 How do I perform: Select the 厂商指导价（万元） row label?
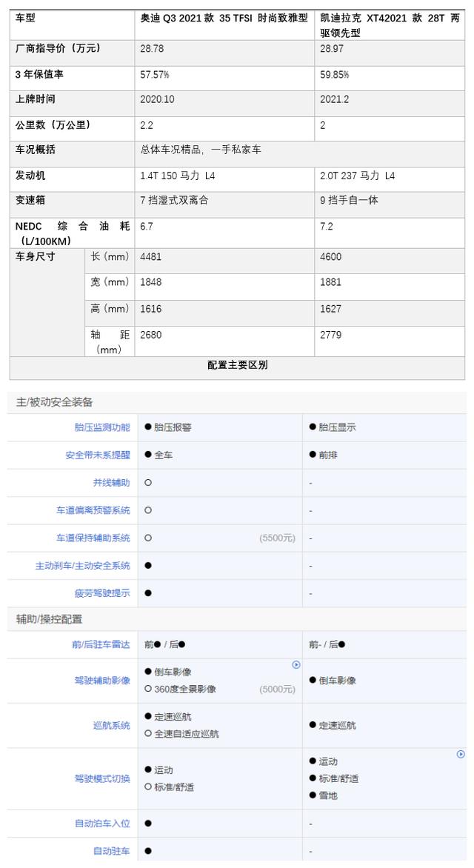[59, 49]
